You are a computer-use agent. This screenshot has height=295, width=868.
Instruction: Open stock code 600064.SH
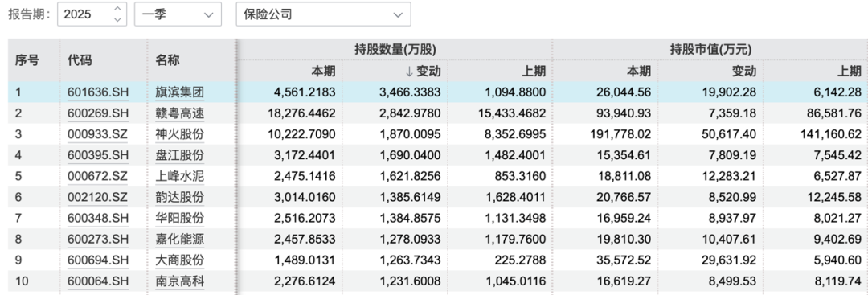pyautogui.click(x=98, y=281)
